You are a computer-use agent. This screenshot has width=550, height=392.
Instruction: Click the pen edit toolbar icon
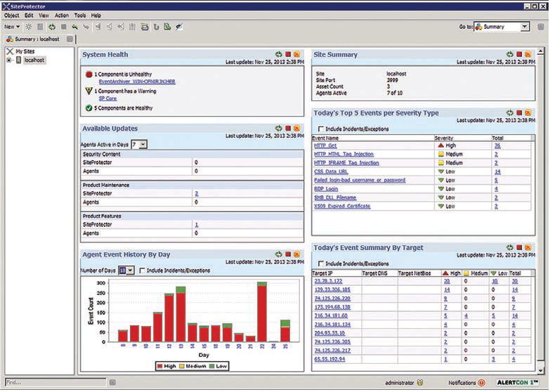point(179,27)
